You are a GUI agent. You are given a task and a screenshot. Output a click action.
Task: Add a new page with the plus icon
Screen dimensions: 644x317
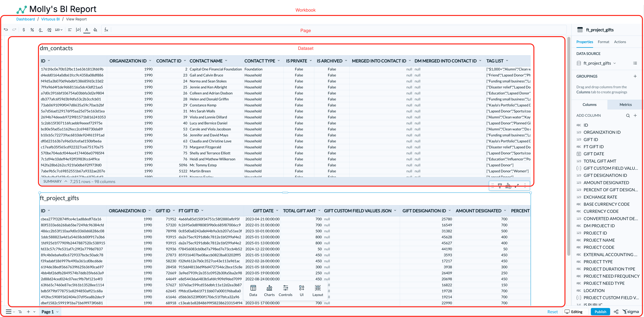pyautogui.click(x=28, y=312)
